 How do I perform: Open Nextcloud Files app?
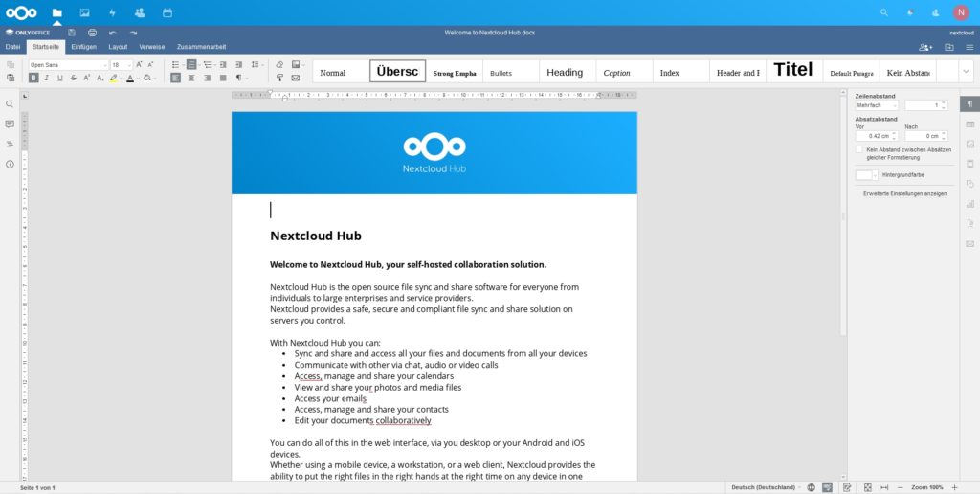click(x=56, y=12)
